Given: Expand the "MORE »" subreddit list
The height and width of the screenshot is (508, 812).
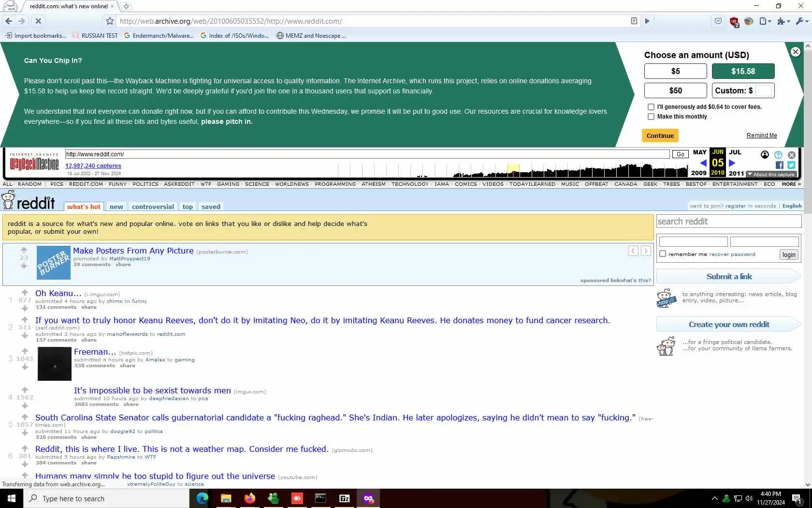Looking at the screenshot, I should click(x=791, y=184).
